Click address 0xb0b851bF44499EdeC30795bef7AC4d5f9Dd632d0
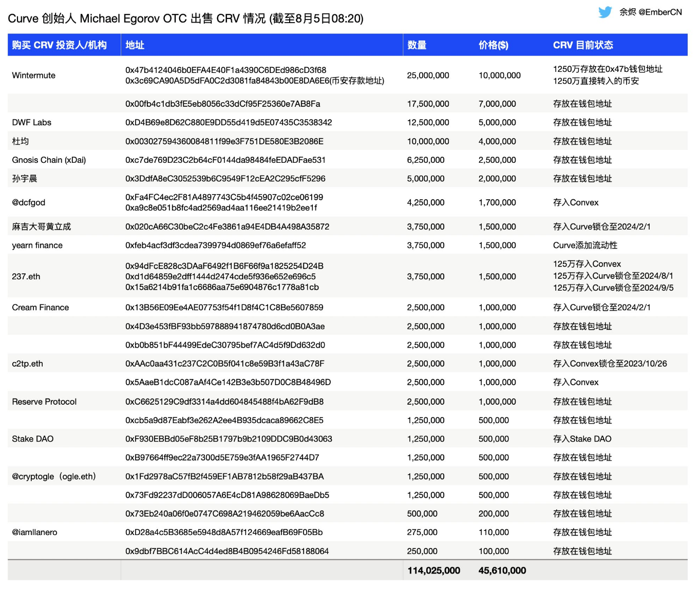This screenshot has width=700, height=590. 225,345
